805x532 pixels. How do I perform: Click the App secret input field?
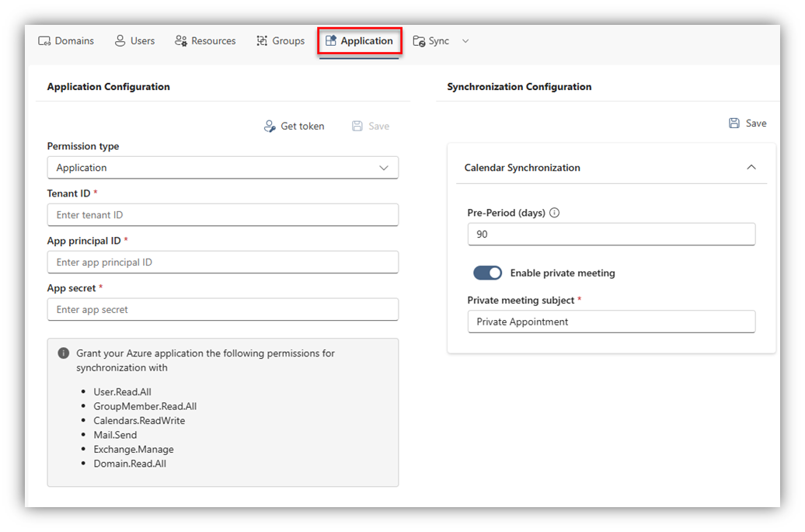click(x=222, y=310)
